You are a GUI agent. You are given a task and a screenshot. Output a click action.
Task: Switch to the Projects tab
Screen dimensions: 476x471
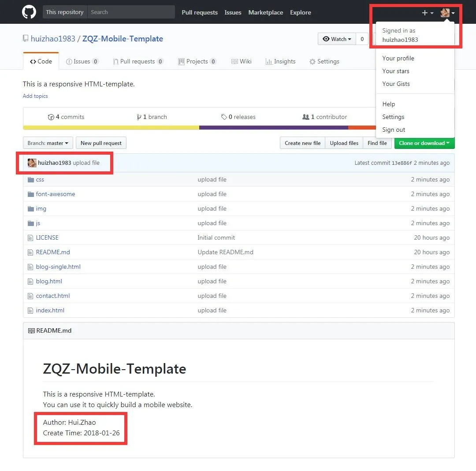(197, 62)
